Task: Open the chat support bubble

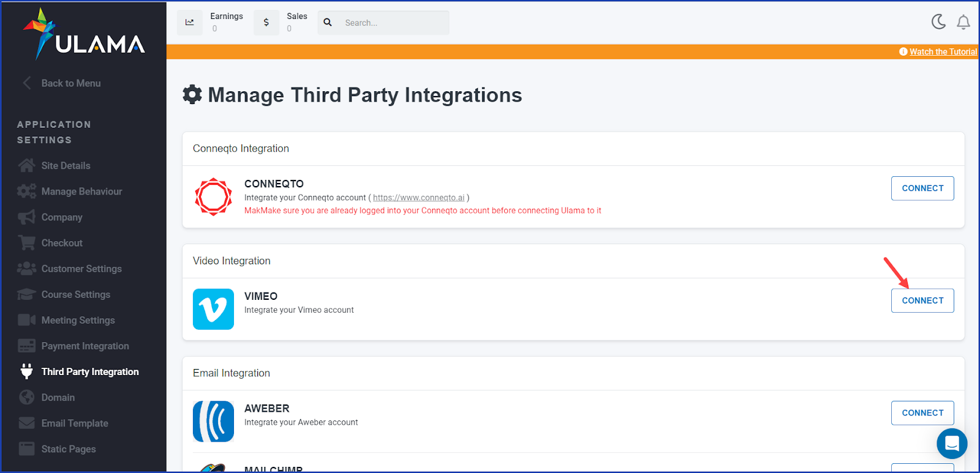Action: coord(952,443)
